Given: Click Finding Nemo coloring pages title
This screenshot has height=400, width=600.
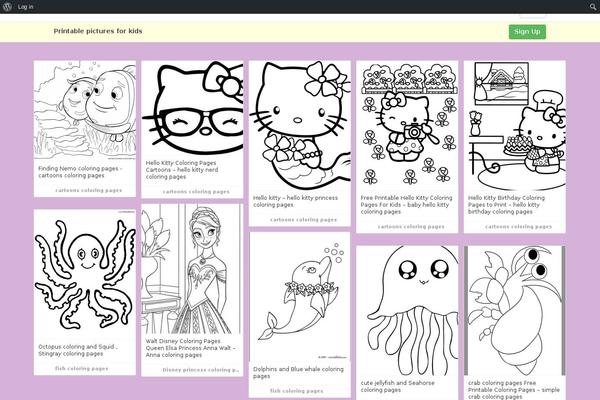Looking at the screenshot, I should click(80, 172).
